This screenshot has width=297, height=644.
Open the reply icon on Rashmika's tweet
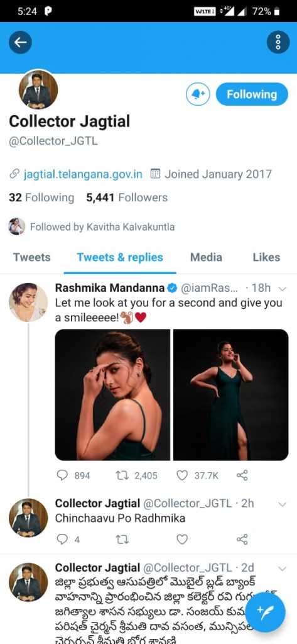62,475
